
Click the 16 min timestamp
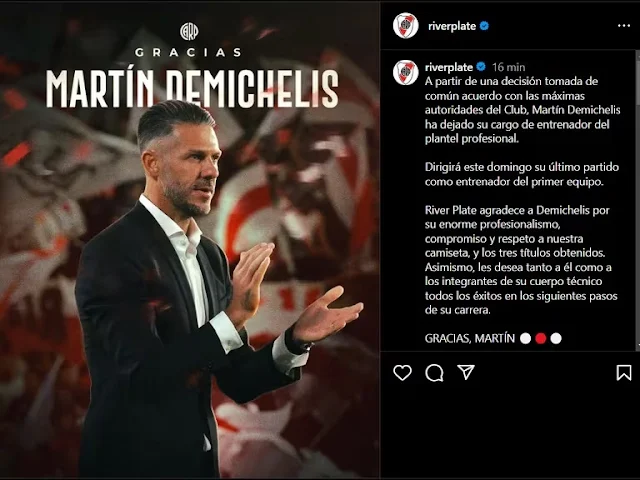509,67
